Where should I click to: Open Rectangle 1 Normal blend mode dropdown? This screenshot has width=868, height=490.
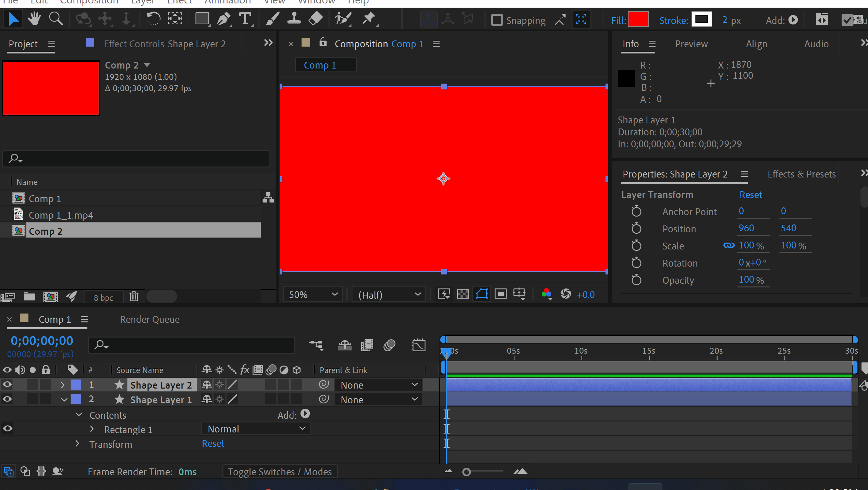point(256,429)
